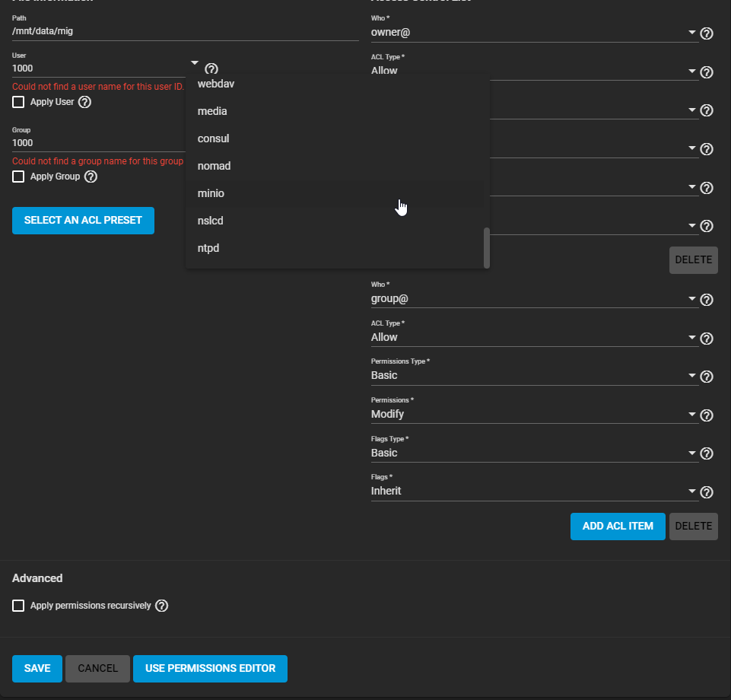Open help for Apply permissions recursively
Screen dimensions: 731x700
click(x=161, y=606)
